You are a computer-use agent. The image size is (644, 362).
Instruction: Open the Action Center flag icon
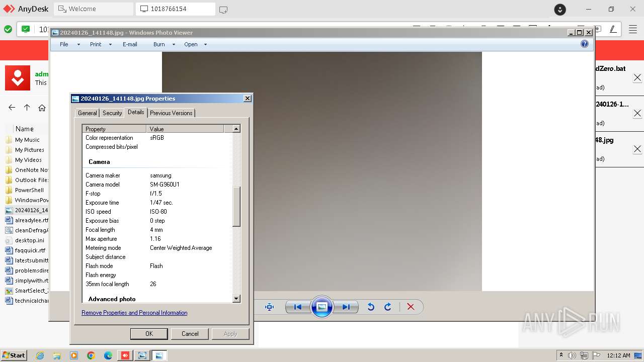coord(596,355)
